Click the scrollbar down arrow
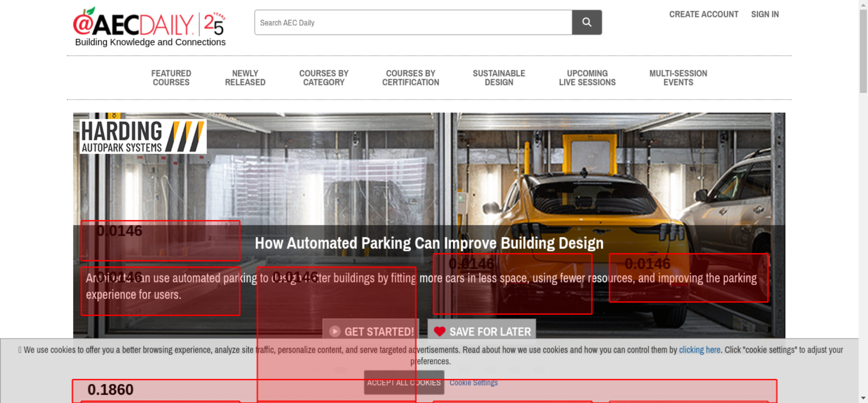The width and height of the screenshot is (868, 403). (x=863, y=398)
